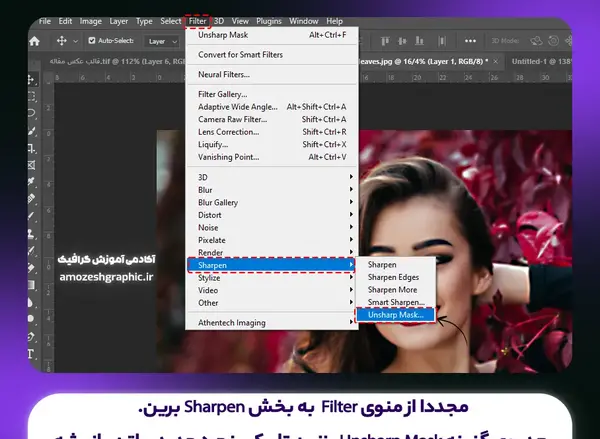Choose Sharpen More in the submenu
The width and height of the screenshot is (600, 439).
click(396, 290)
